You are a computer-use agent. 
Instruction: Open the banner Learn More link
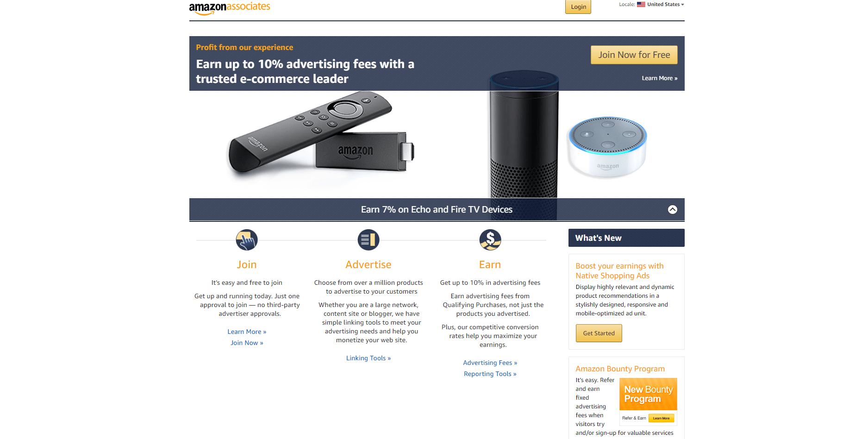pos(660,78)
